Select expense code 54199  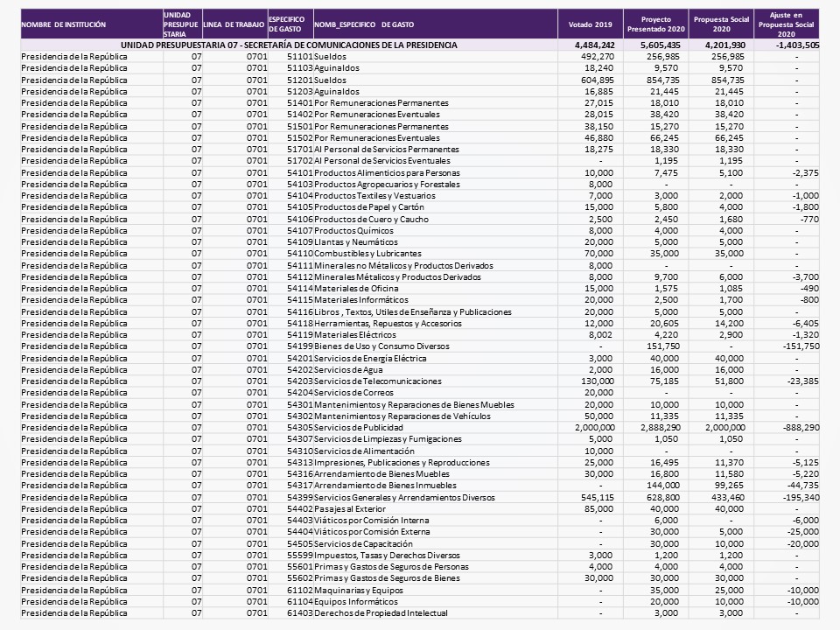(x=299, y=346)
